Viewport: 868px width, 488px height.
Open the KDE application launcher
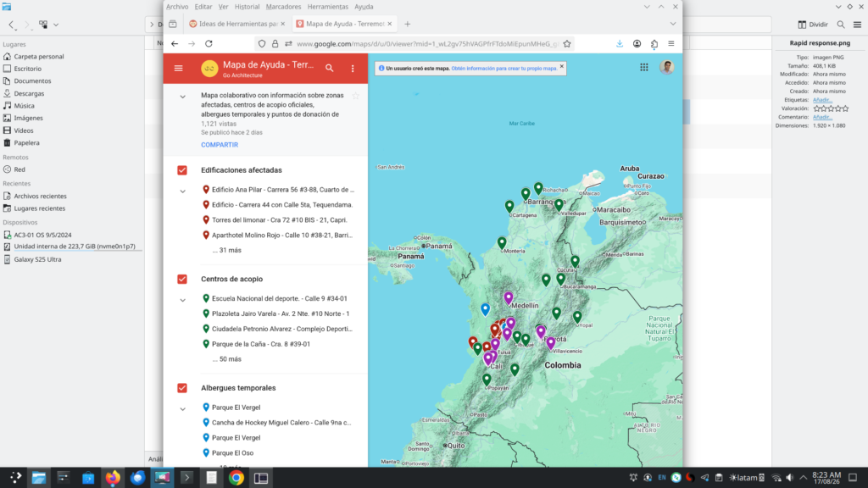(15, 478)
